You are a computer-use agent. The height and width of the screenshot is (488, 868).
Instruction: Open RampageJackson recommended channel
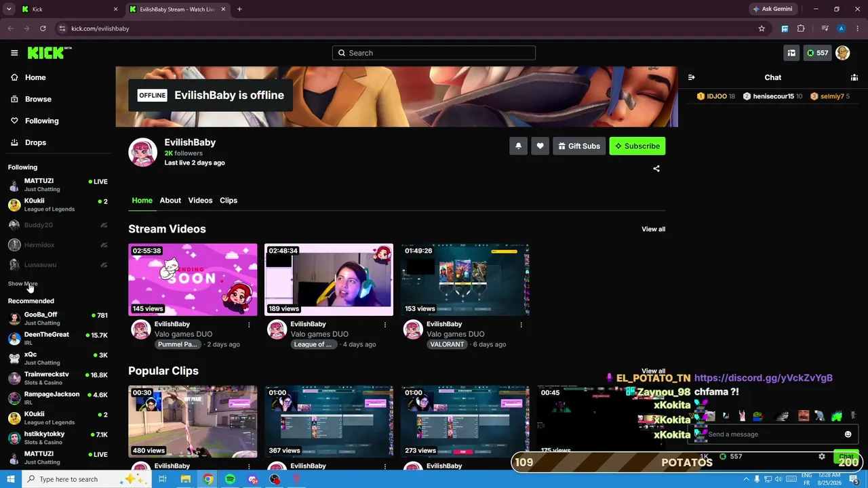58,398
